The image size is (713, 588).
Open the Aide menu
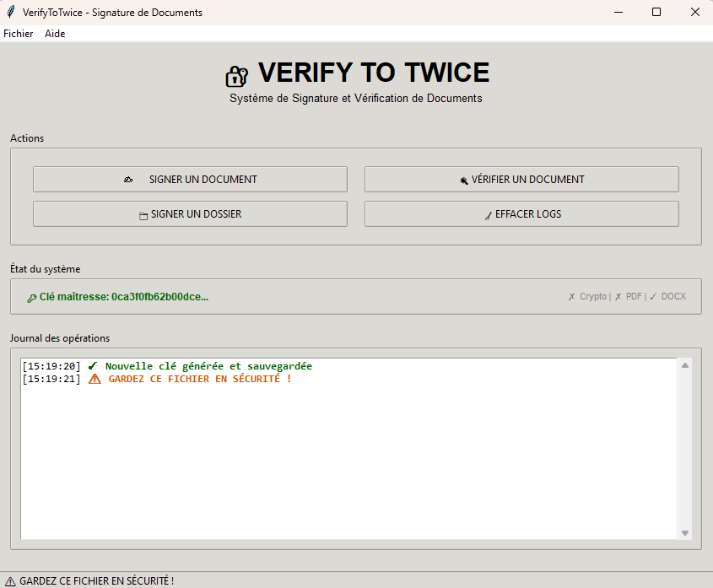(x=55, y=34)
